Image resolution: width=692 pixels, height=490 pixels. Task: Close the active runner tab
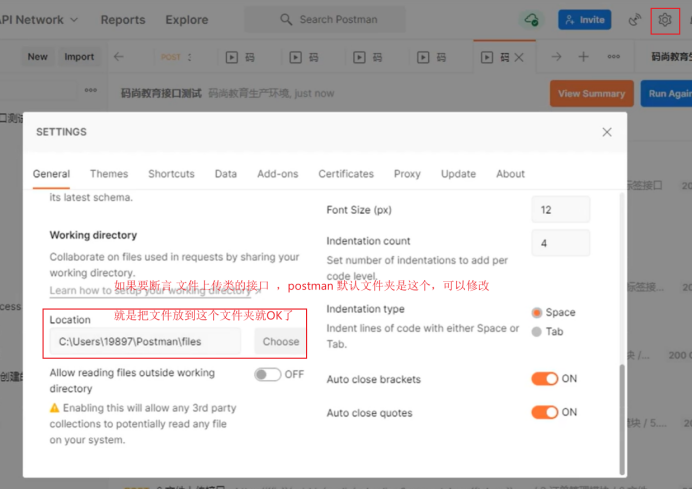pyautogui.click(x=519, y=57)
